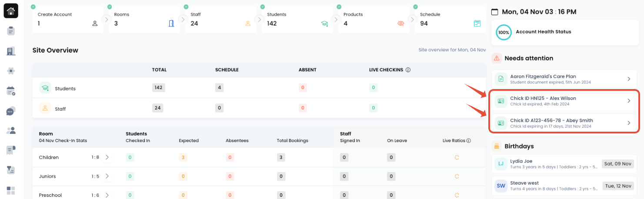Image resolution: width=644 pixels, height=199 pixels.
Task: Open the Home icon in sidebar
Action: (11, 11)
